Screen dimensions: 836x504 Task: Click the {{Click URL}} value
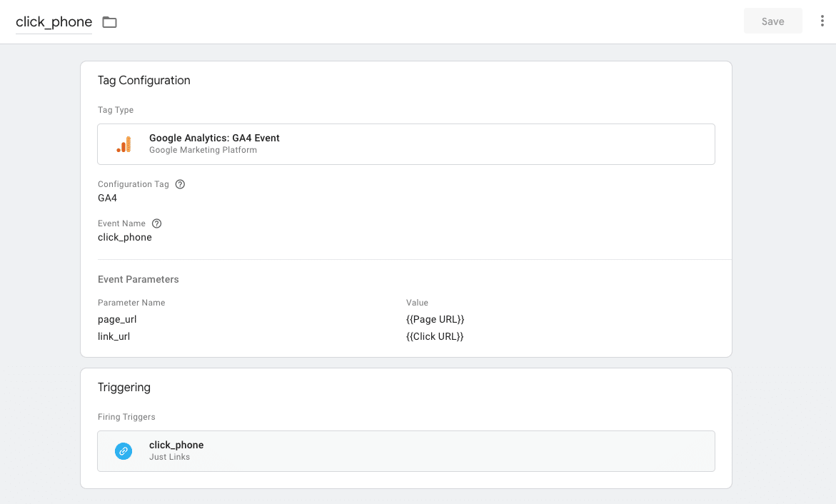coord(435,336)
